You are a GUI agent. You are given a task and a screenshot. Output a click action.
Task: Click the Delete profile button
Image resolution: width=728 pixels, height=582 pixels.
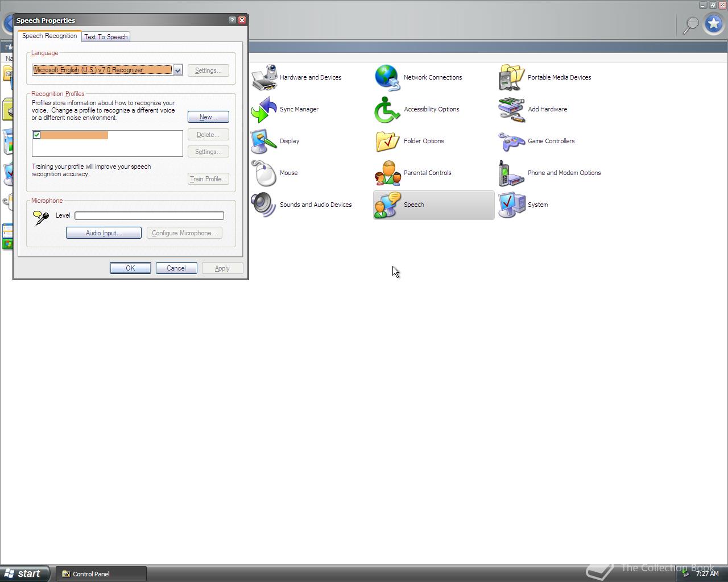click(x=208, y=135)
